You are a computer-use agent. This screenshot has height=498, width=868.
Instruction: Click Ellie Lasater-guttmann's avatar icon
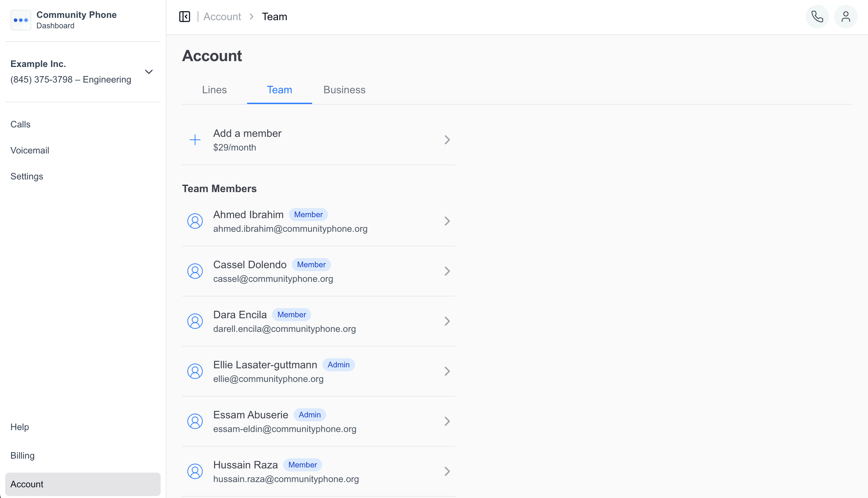pos(195,371)
